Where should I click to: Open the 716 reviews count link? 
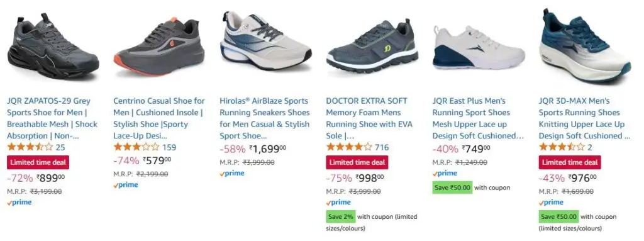(382, 147)
